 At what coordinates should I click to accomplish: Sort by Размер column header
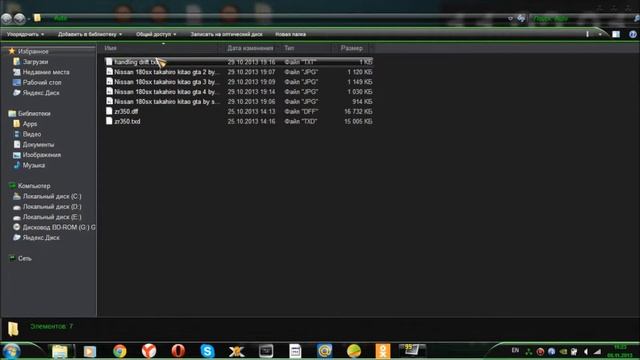pyautogui.click(x=351, y=48)
